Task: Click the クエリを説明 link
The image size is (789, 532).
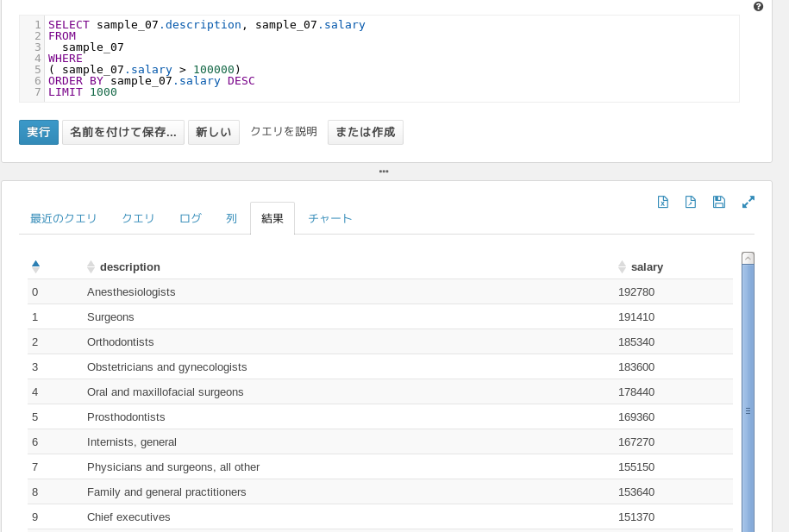Action: tap(284, 132)
